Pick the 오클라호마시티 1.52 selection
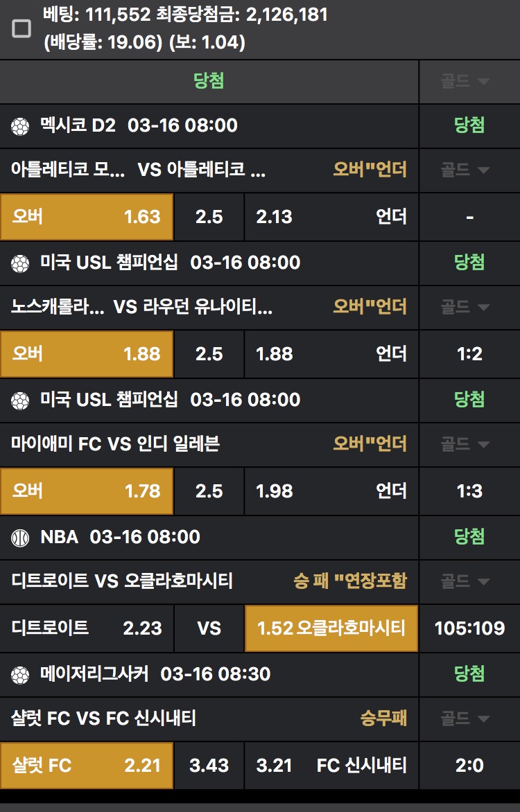 pos(331,628)
